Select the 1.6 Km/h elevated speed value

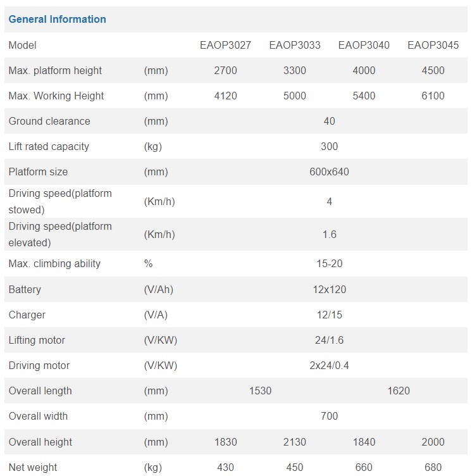329,234
